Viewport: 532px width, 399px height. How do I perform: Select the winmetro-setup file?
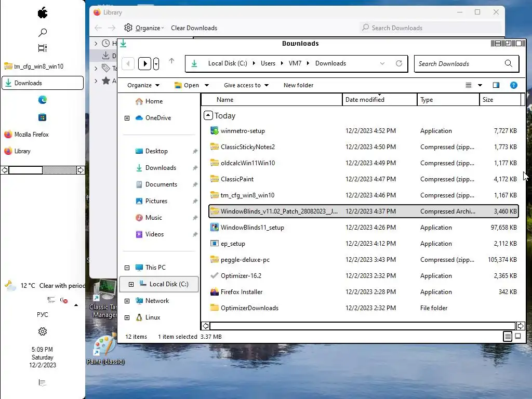[x=364, y=131]
